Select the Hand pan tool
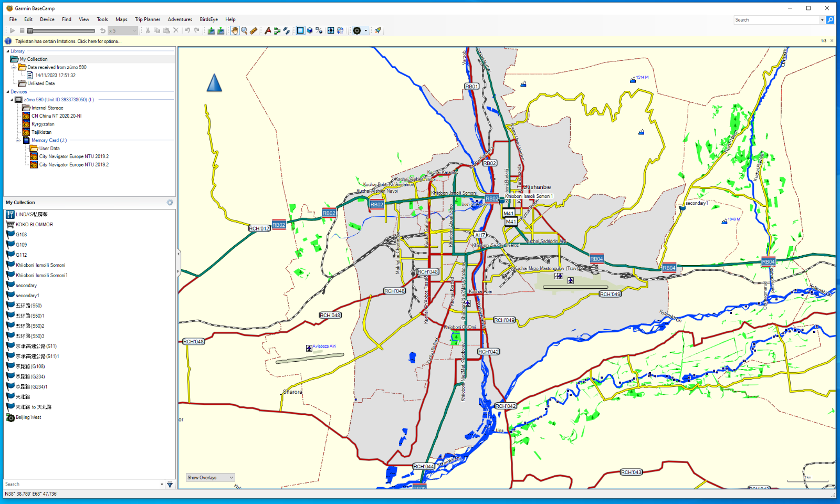 coord(235,30)
